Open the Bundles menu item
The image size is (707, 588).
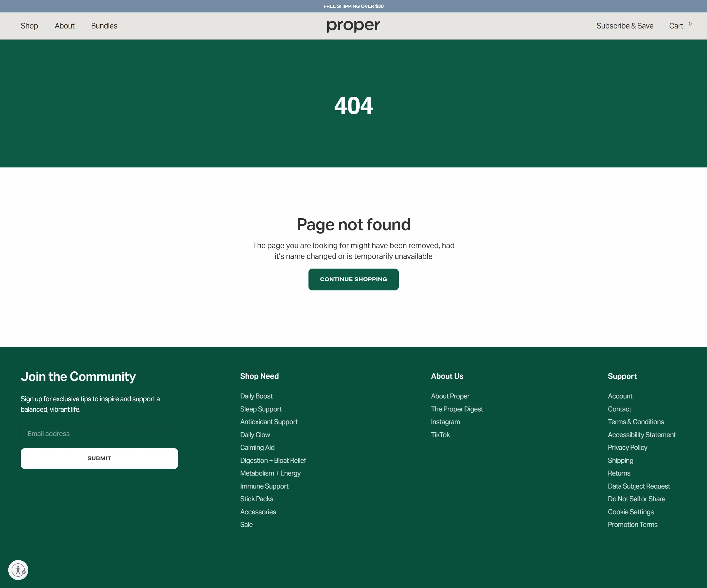point(104,26)
